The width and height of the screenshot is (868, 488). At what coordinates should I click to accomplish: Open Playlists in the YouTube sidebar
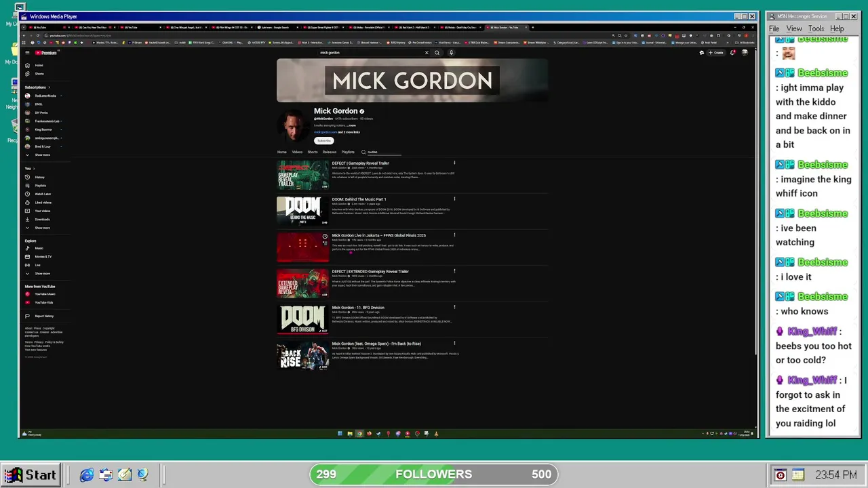coord(41,185)
